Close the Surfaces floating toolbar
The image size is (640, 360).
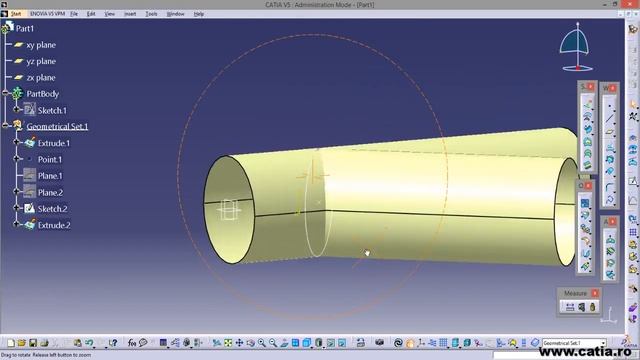point(591,87)
